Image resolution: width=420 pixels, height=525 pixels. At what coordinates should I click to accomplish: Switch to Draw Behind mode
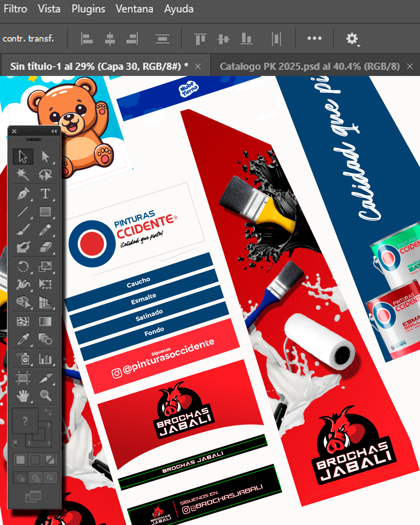35,477
